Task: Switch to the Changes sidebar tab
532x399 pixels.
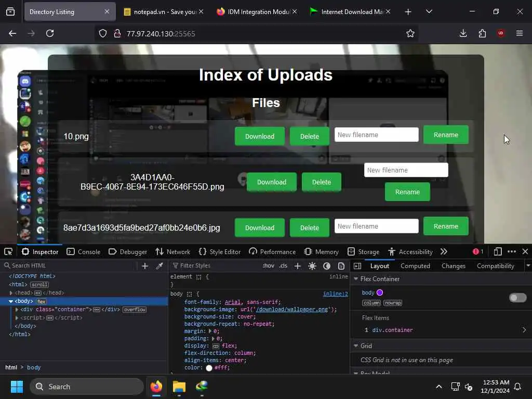Action: tap(453, 266)
